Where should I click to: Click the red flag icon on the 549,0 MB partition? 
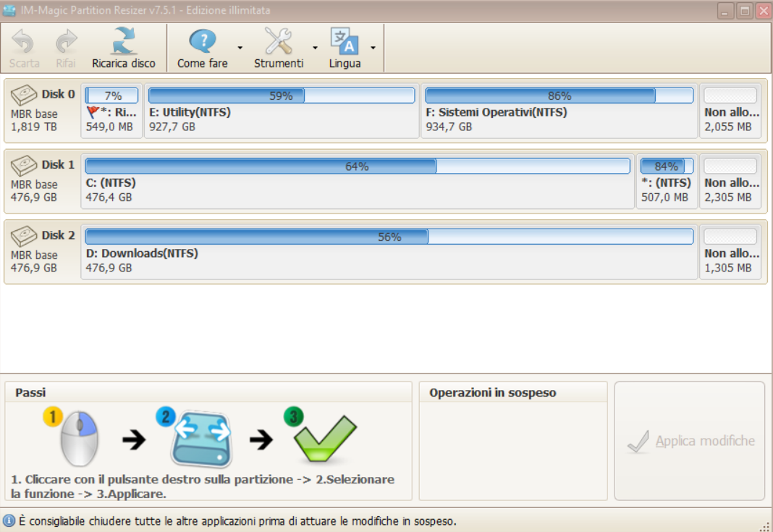point(92,112)
